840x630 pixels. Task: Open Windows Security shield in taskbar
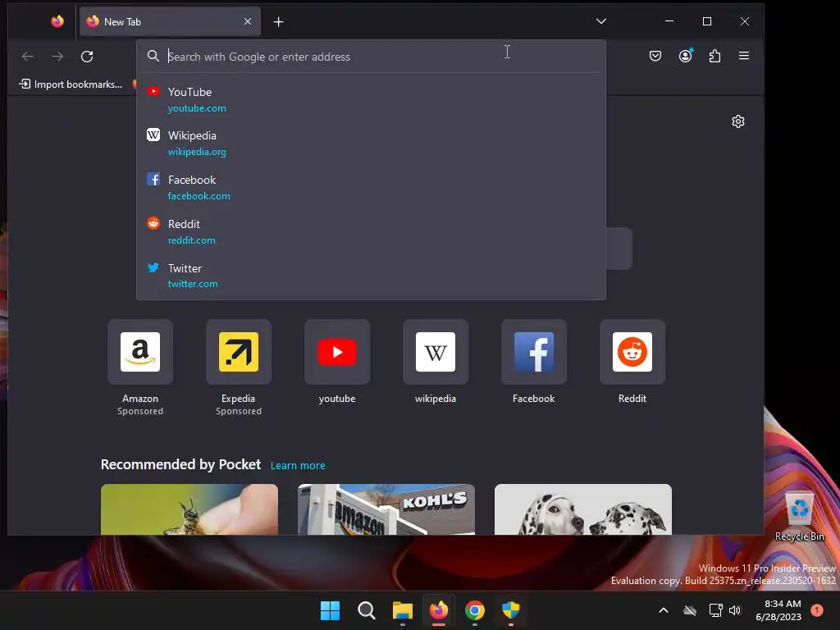pyautogui.click(x=511, y=610)
